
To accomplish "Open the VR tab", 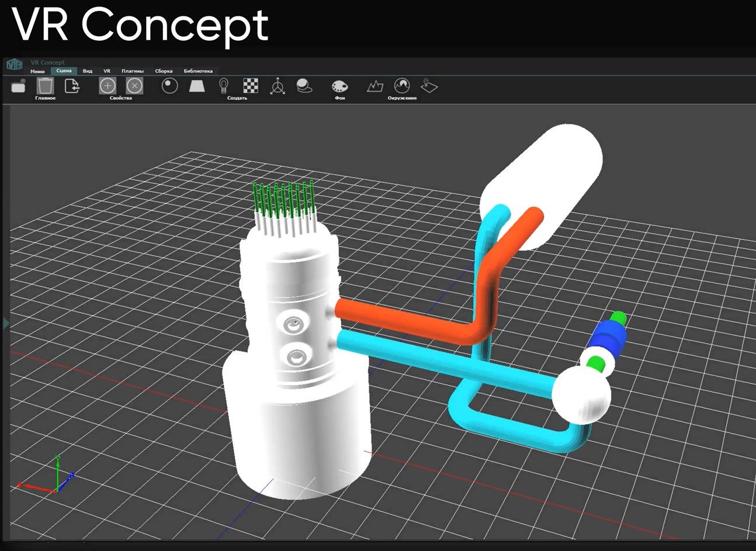I will [107, 71].
